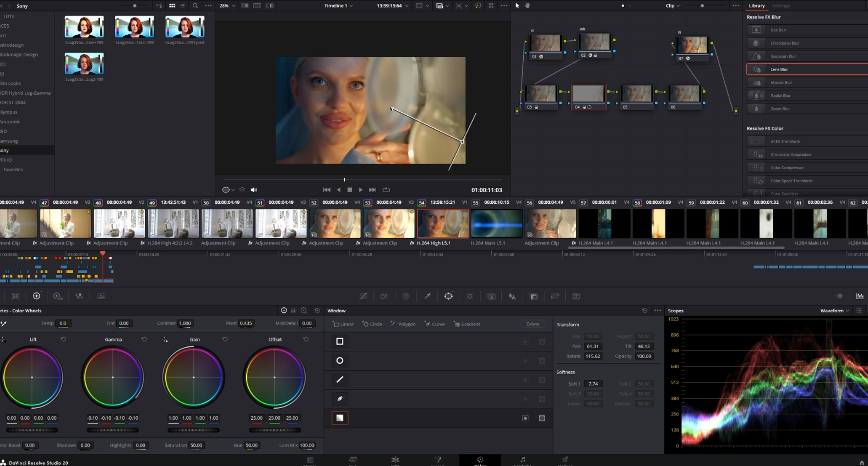Screen dimensions: 868x466
Task: Switch to the Settings tab in effects panel
Action: pos(780,6)
